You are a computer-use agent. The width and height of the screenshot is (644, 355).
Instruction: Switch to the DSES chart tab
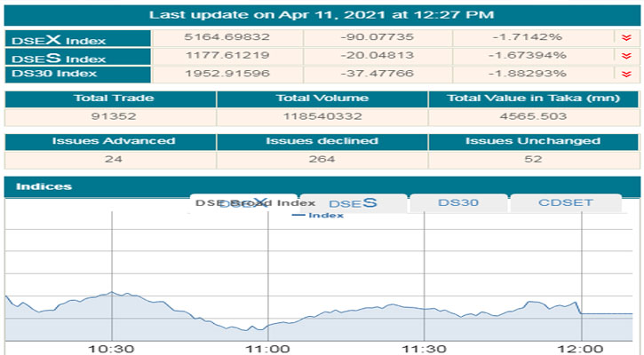353,203
